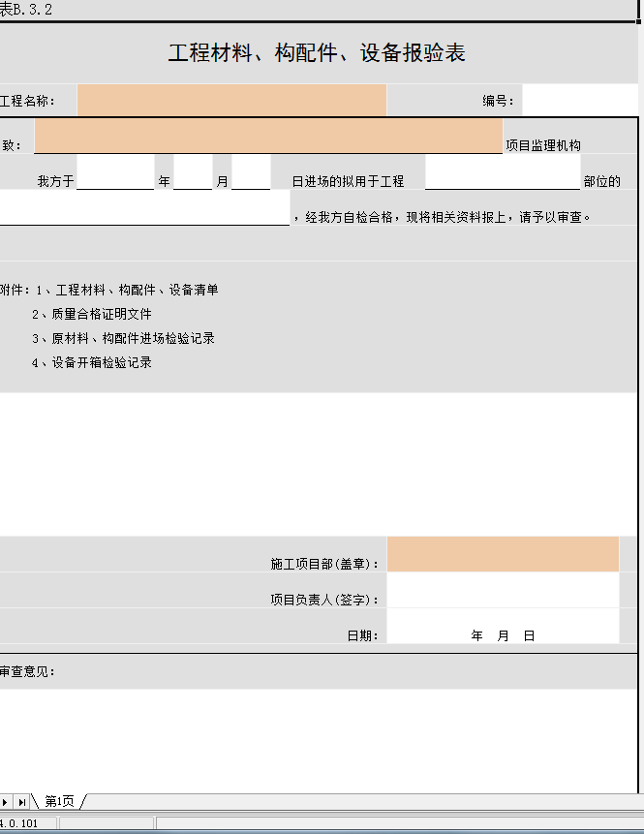Jump to last sheet with arrow button
The height and width of the screenshot is (834, 644).
tap(21, 802)
